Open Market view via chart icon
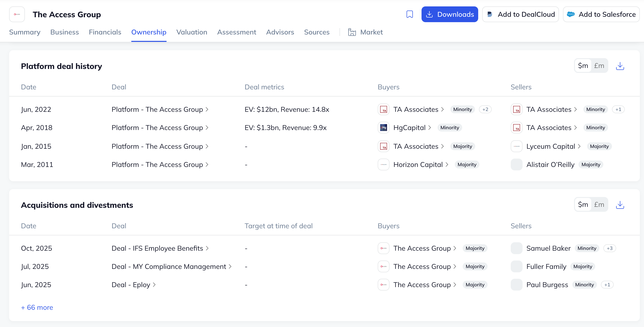Screen dimensions: 644x327 point(352,32)
